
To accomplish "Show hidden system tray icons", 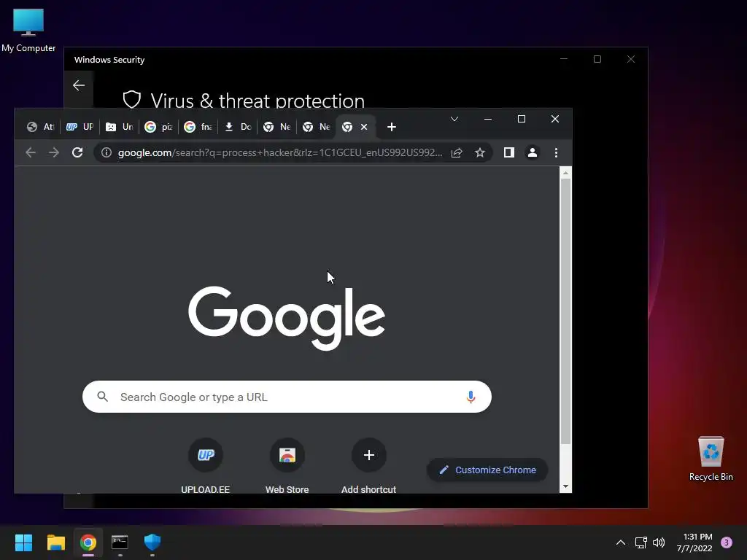I will (x=621, y=542).
